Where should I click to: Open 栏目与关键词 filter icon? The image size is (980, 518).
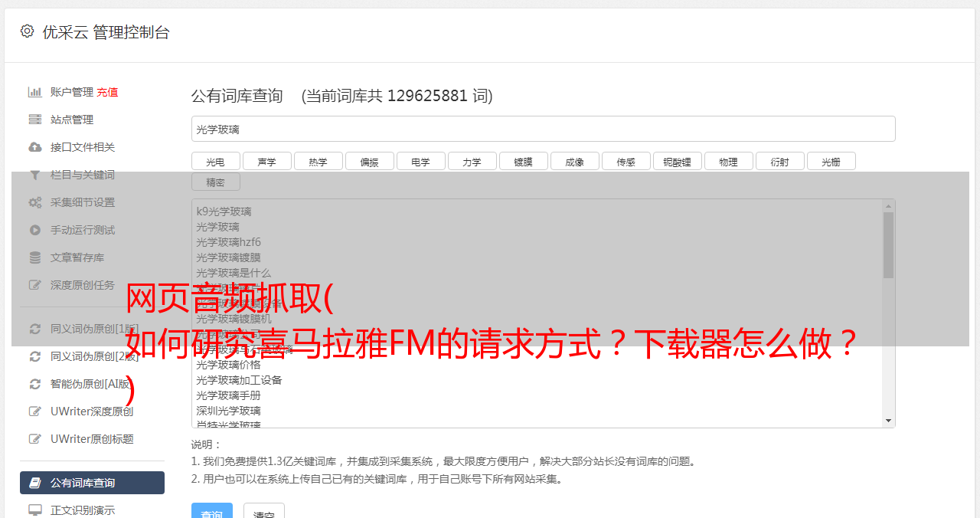point(35,175)
